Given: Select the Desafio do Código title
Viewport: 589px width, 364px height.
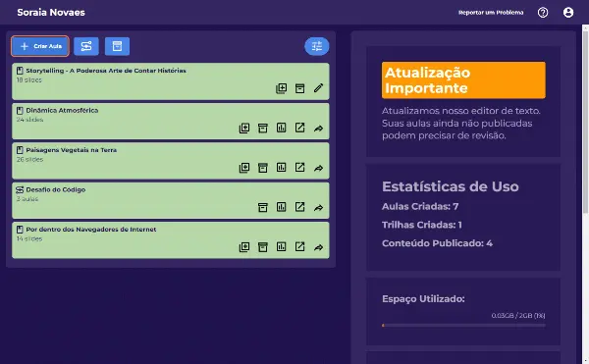Looking at the screenshot, I should click(x=56, y=190).
